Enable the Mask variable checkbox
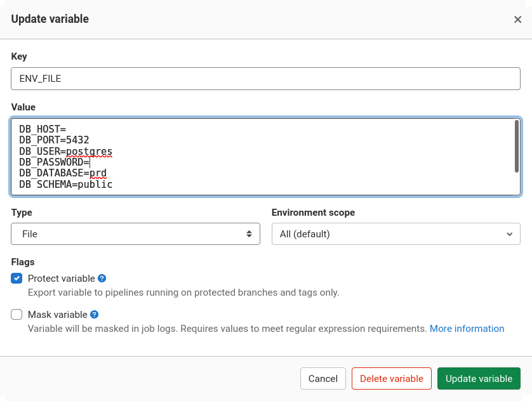The height and width of the screenshot is (401, 532). tap(17, 314)
